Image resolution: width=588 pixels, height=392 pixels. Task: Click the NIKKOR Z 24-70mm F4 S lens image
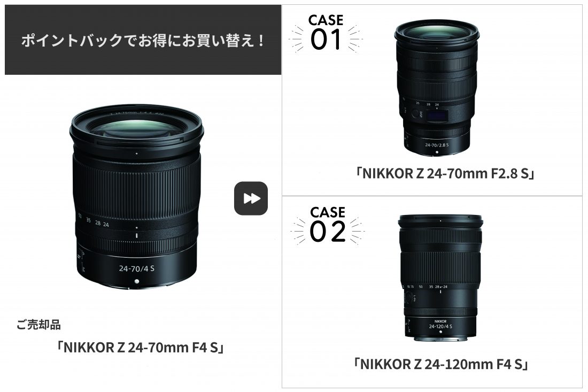(136, 197)
